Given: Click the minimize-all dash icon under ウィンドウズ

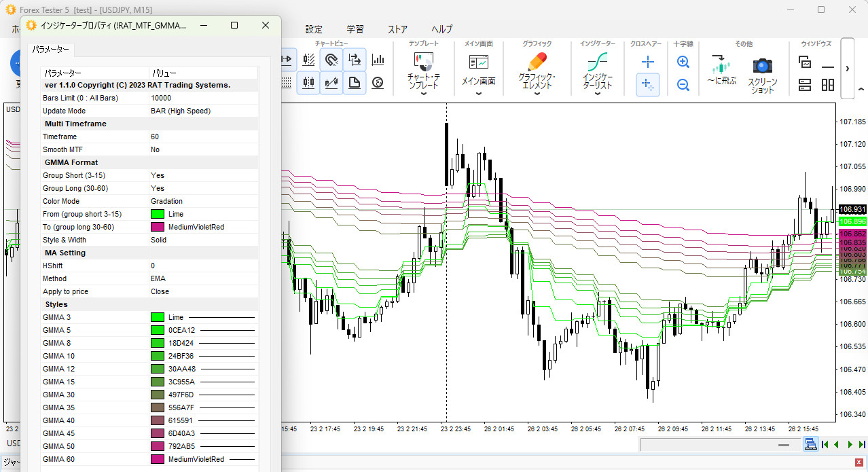Looking at the screenshot, I should coord(828,67).
